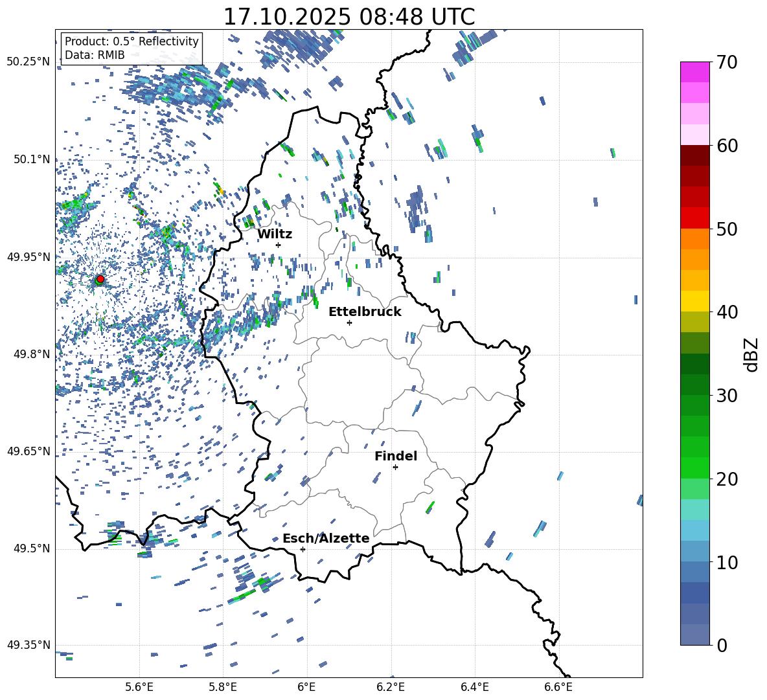767x700 pixels.
Task: Click the Wiltz city label
Action: (x=275, y=234)
